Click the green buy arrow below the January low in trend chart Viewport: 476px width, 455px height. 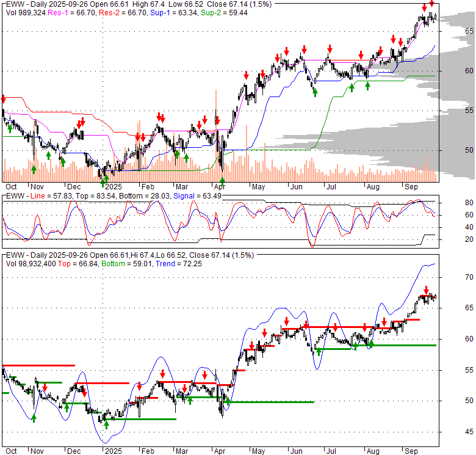coord(106,424)
